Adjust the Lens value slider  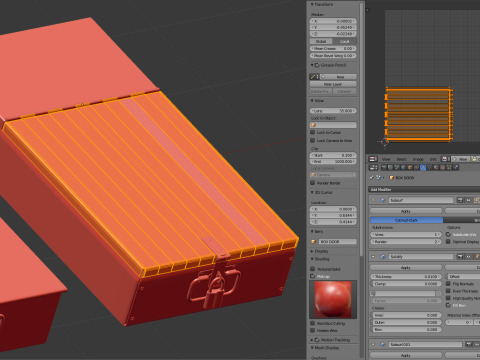pos(333,111)
